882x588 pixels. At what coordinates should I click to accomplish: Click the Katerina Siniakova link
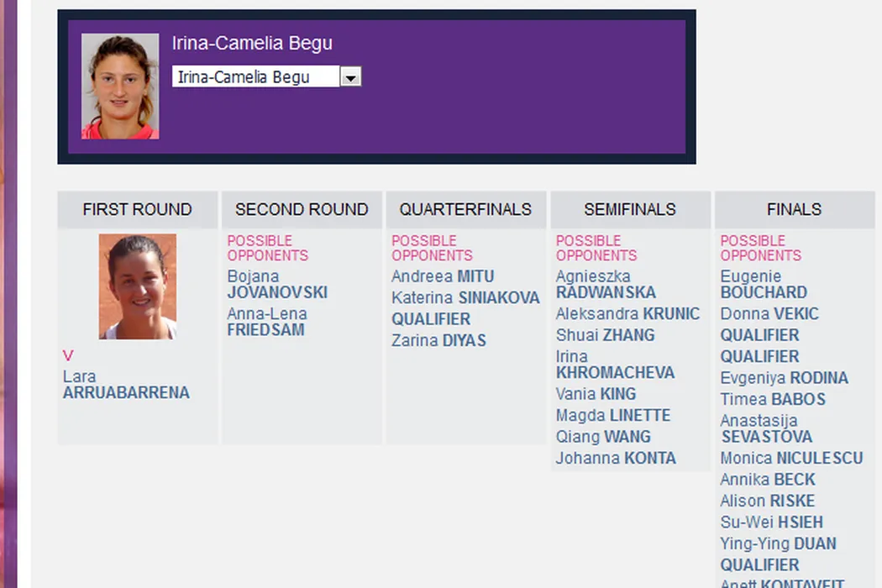pyautogui.click(x=465, y=297)
